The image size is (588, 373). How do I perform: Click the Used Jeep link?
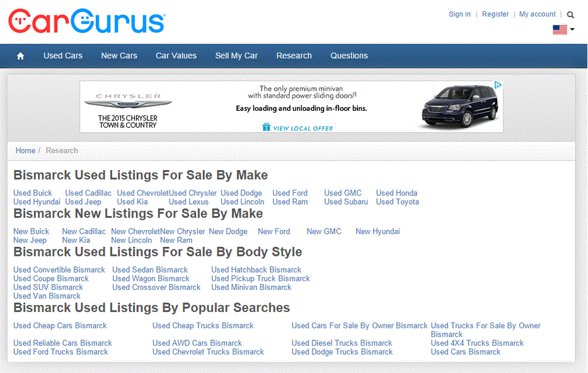pos(83,202)
